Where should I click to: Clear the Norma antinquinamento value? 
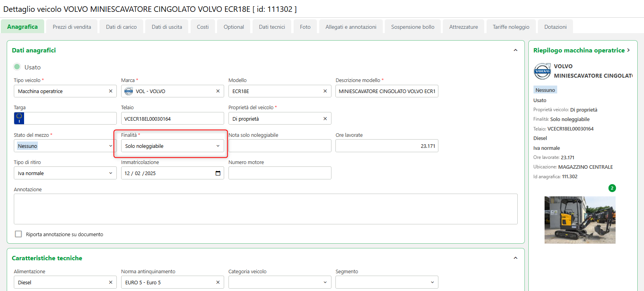(218, 282)
